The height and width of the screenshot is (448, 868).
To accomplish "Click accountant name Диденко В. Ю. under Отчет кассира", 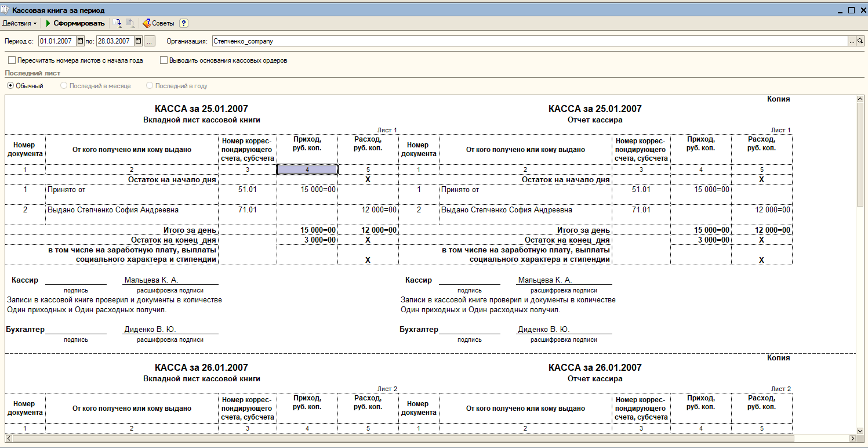I will (544, 330).
